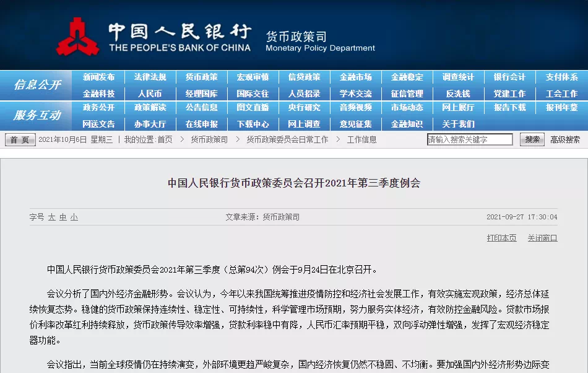
Task: Visit 办事大厅 page
Action: click(x=150, y=124)
